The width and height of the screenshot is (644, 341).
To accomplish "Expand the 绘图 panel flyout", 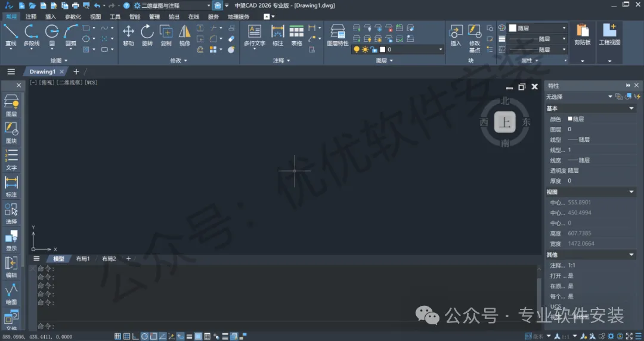I will [x=59, y=60].
